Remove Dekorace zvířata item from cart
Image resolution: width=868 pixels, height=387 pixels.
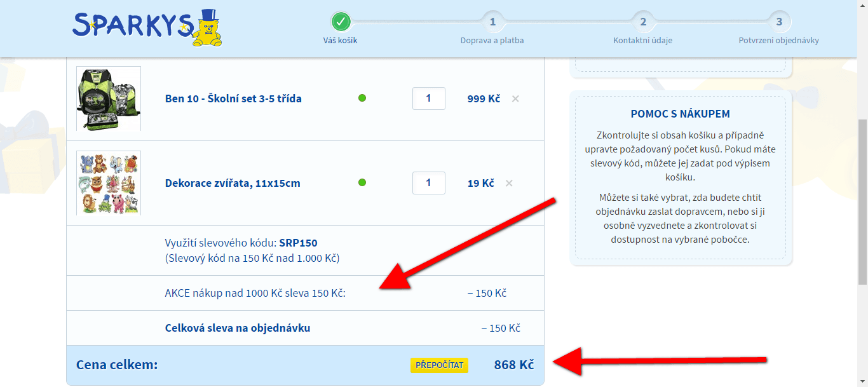click(x=509, y=184)
